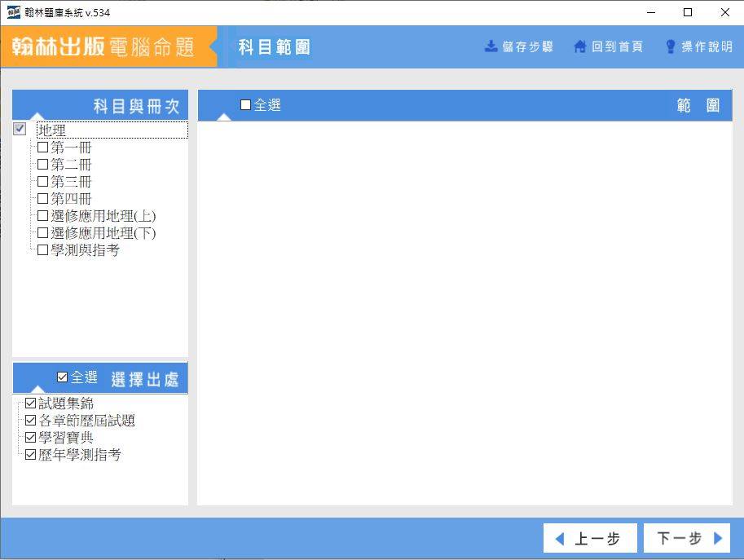
Task: Proceed with 下一步 next step
Action: (687, 538)
